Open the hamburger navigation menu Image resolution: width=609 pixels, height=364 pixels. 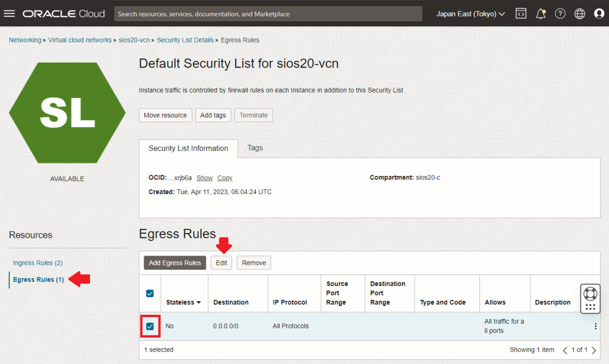coord(9,13)
